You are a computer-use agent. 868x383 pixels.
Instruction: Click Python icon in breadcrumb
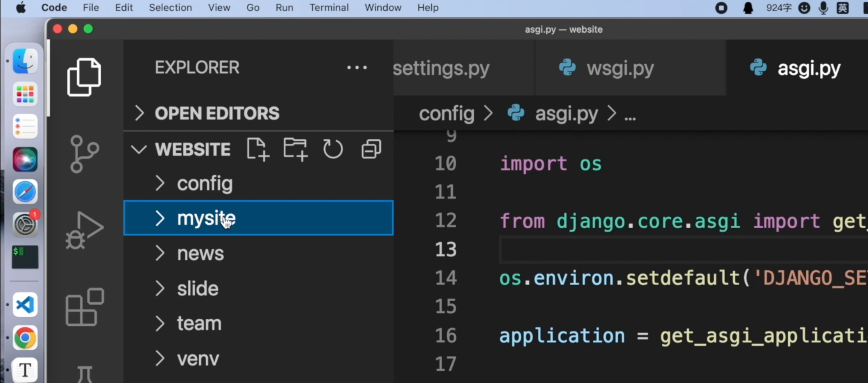[516, 113]
